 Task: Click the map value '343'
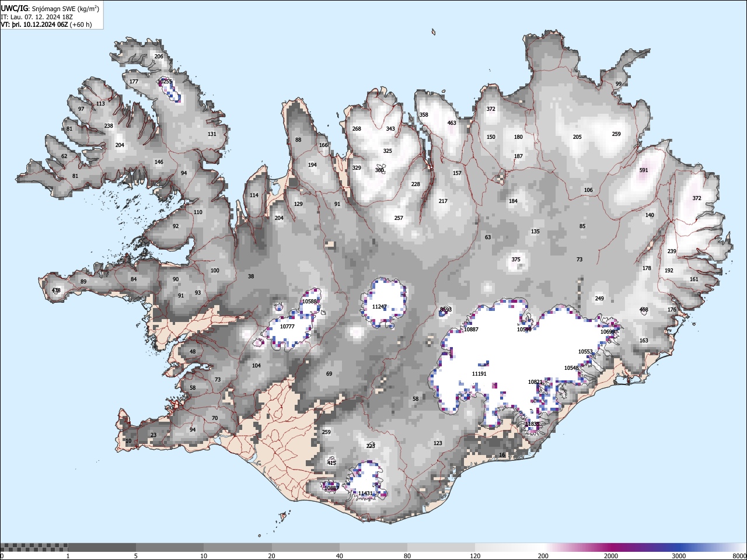[x=390, y=129]
